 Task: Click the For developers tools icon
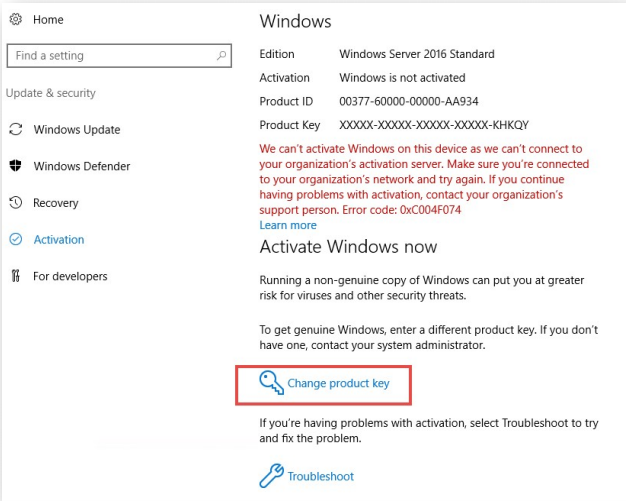pos(16,276)
